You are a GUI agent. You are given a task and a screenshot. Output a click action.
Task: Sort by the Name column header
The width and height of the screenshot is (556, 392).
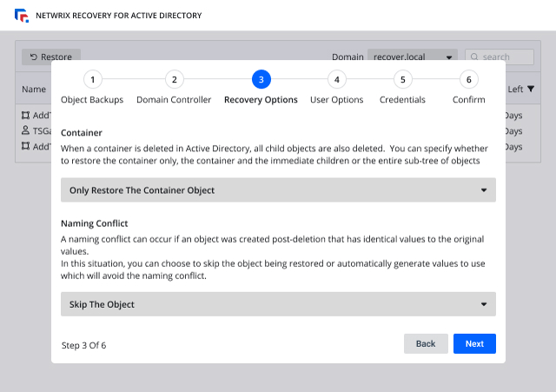click(x=34, y=89)
